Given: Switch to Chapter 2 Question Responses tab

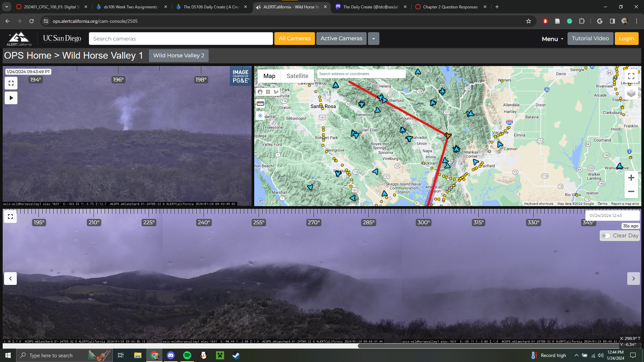Looking at the screenshot, I should click(450, 7).
